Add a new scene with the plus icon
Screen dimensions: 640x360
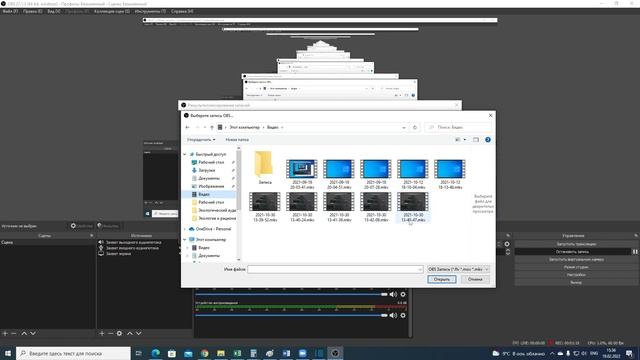coord(5,333)
